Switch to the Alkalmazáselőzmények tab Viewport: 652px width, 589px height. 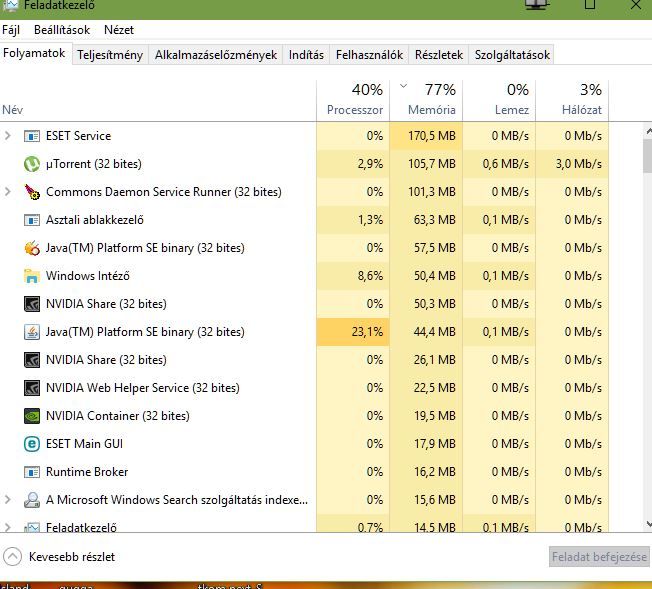216,55
